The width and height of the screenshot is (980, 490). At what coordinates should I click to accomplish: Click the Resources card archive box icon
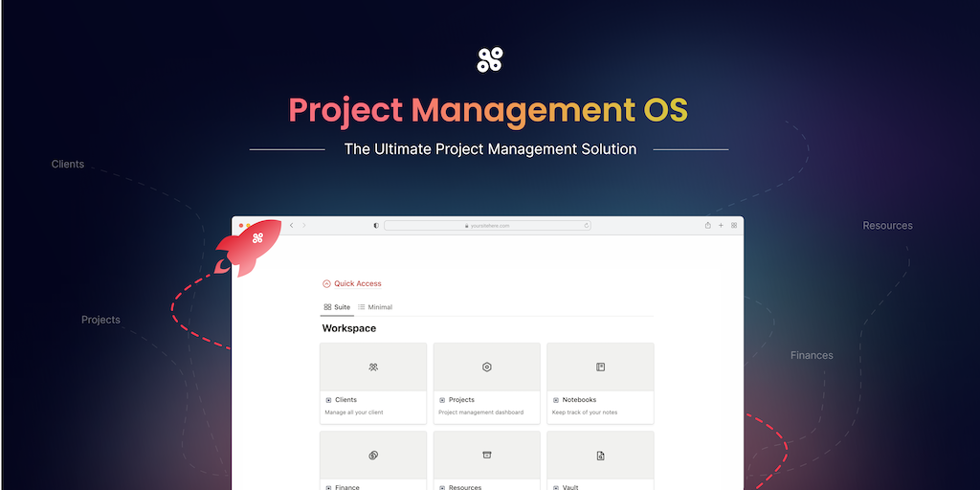click(x=487, y=455)
